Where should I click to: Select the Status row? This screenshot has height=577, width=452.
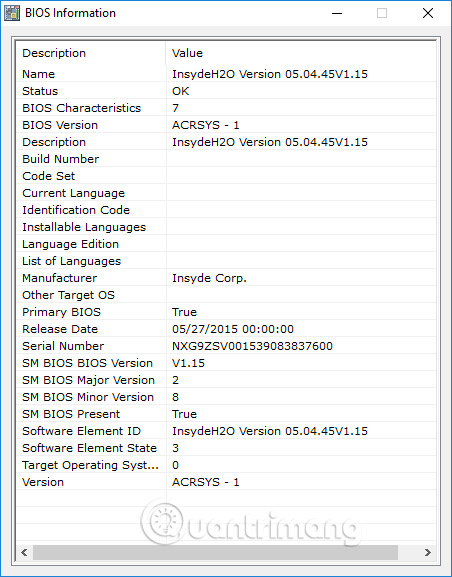(x=226, y=91)
